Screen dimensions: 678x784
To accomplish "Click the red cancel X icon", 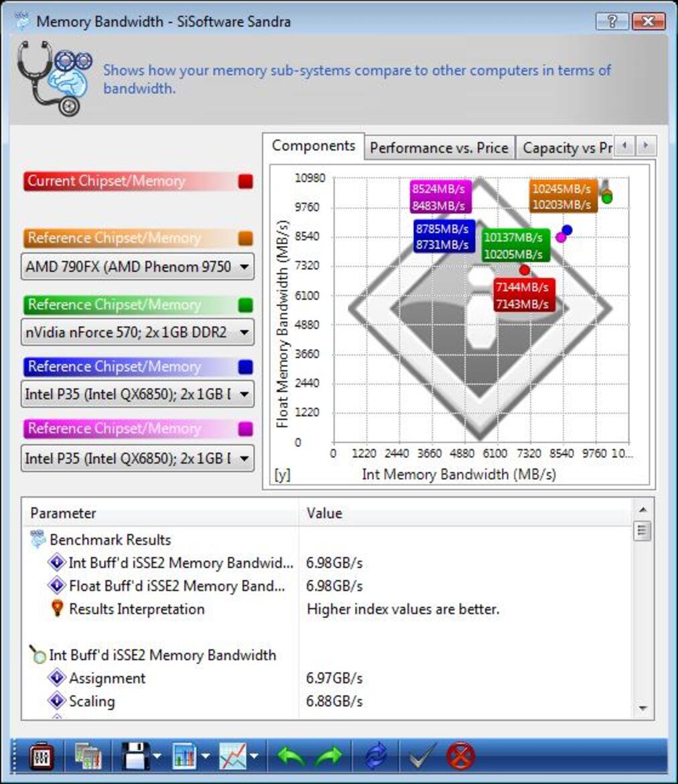I will coord(460,755).
